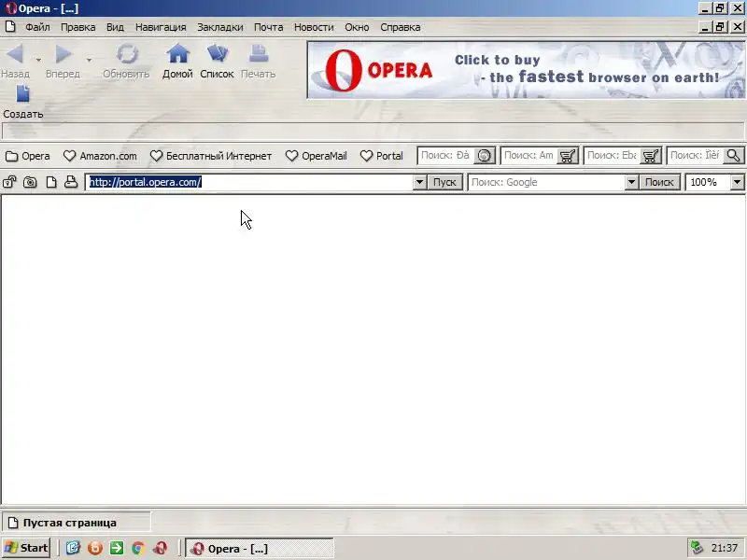Open the 100% zoom dropdown
The image size is (747, 560).
click(x=737, y=182)
